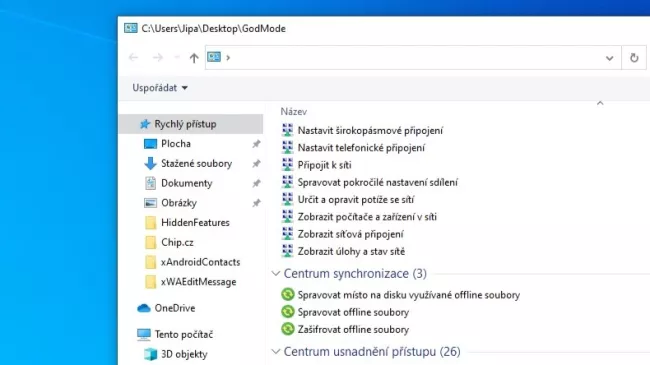The image size is (650, 365).
Task: Collapse the Centrum usnadnění přístupu group chevron
Action: 276,351
